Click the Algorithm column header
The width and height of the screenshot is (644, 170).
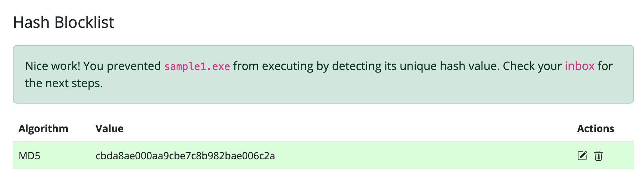(43, 129)
